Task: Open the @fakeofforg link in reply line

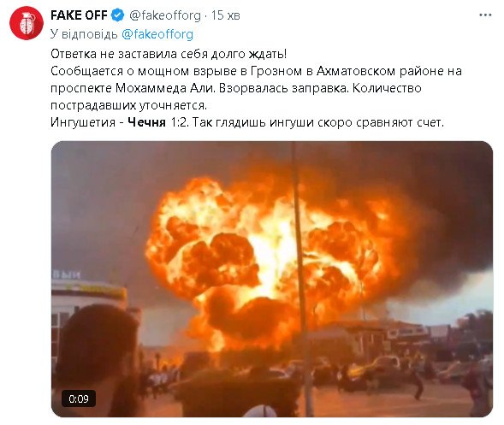Action: 157,34
